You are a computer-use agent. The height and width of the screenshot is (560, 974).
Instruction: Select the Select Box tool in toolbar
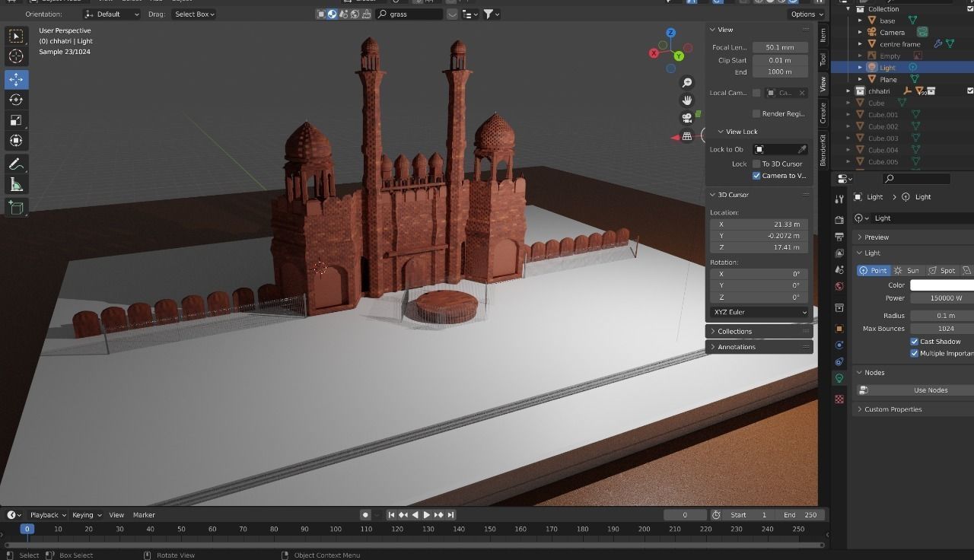pos(16,36)
